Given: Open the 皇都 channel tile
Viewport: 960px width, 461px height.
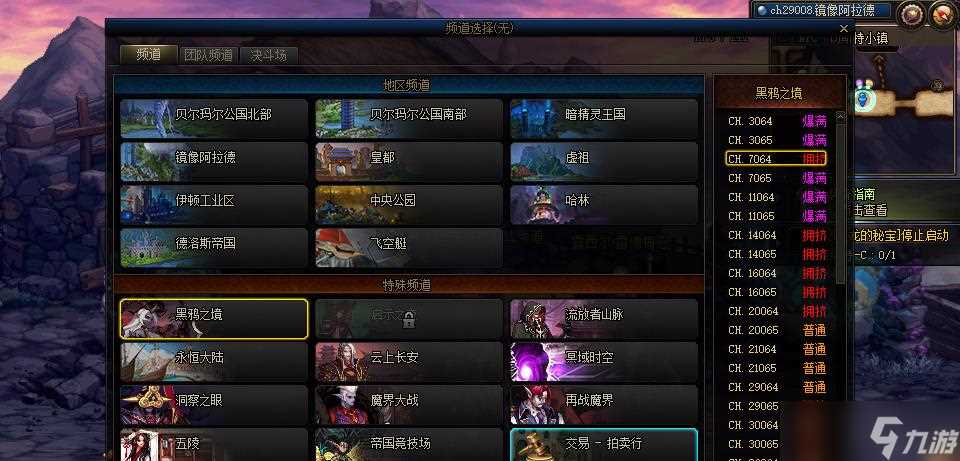Looking at the screenshot, I should point(409,162).
